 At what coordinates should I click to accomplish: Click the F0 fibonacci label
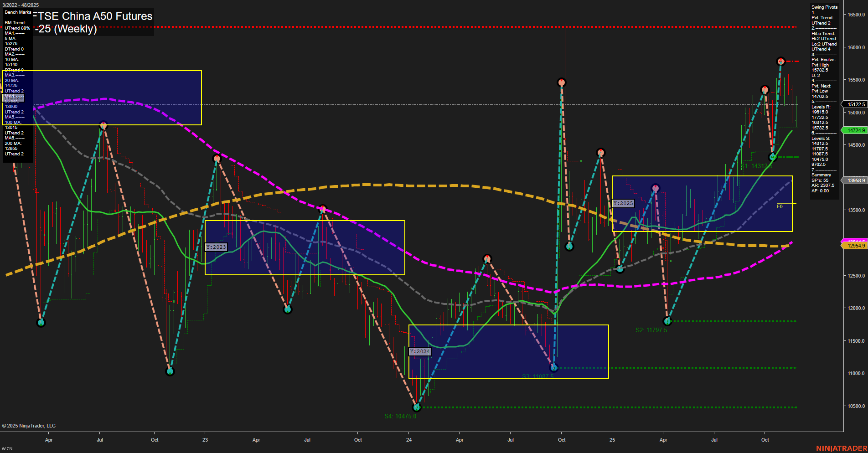pos(780,206)
